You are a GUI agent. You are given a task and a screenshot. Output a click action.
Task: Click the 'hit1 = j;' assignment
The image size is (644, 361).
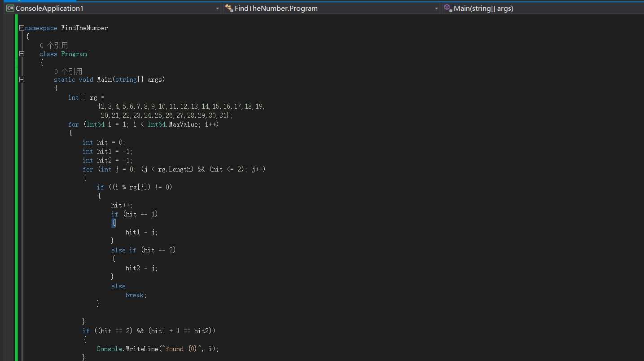point(142,232)
